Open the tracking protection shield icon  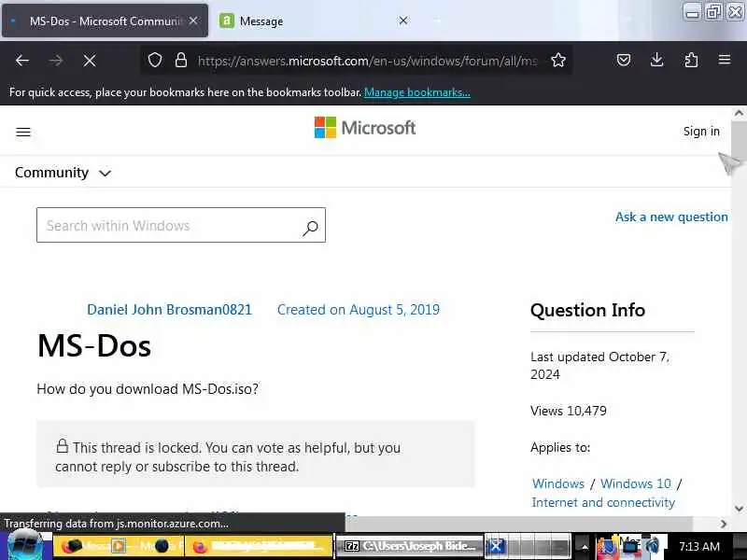[155, 61]
